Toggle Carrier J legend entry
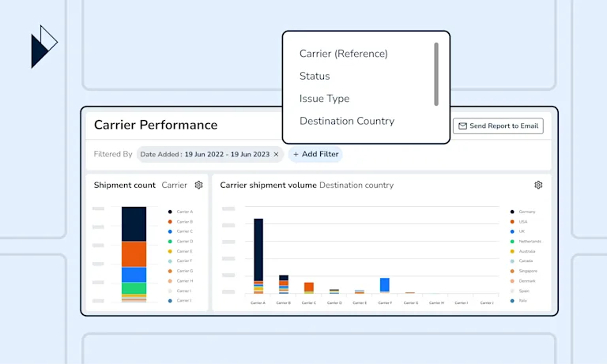The image size is (607, 364). [180, 301]
